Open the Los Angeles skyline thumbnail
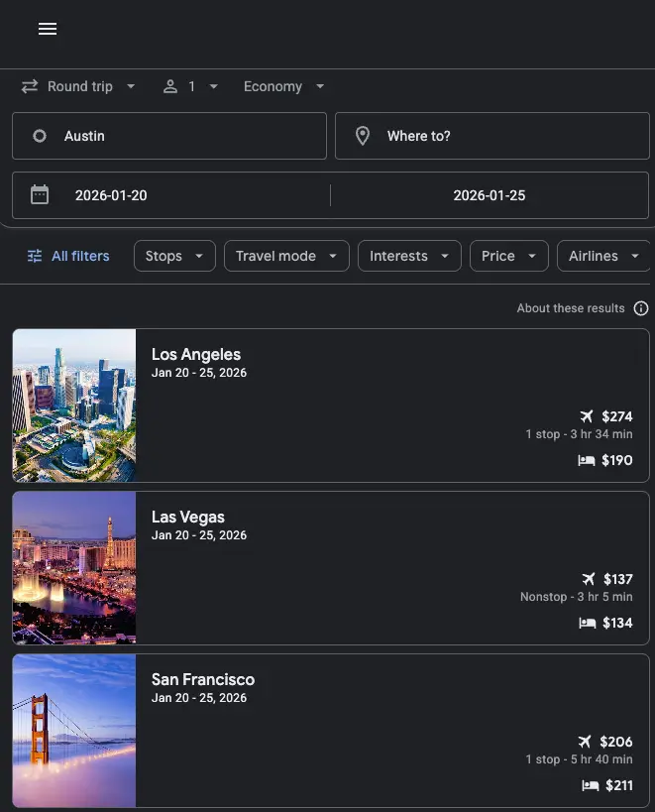Screen dimensions: 655x812 click(74, 406)
